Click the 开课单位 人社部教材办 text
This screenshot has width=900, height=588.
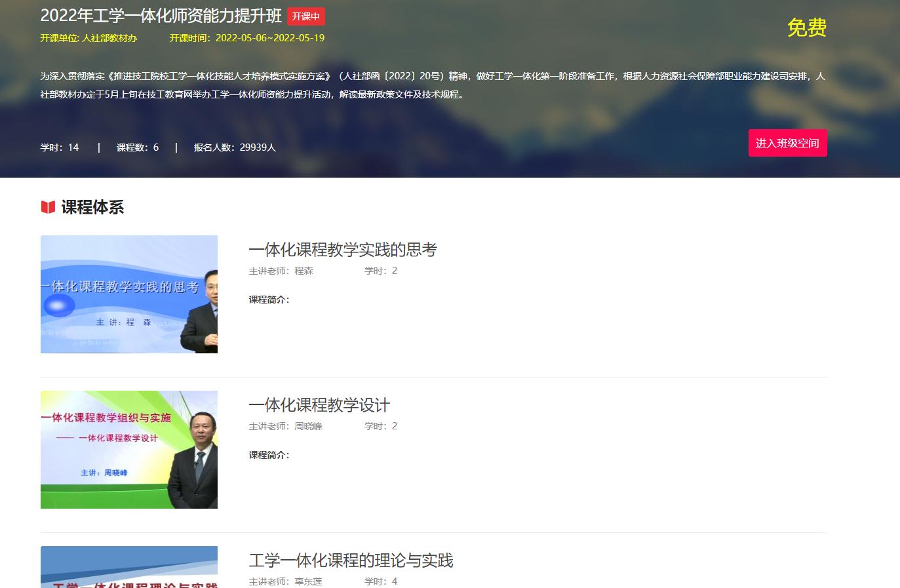click(x=88, y=38)
